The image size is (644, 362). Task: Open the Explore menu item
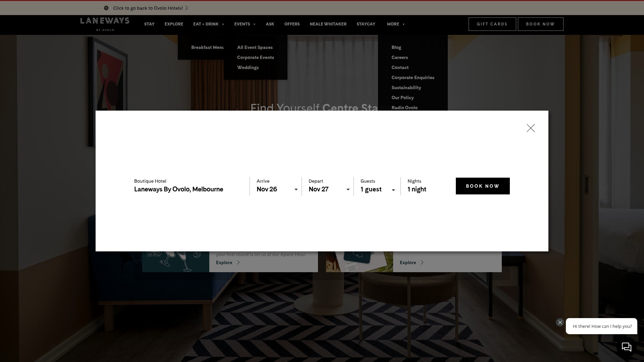[x=174, y=24]
